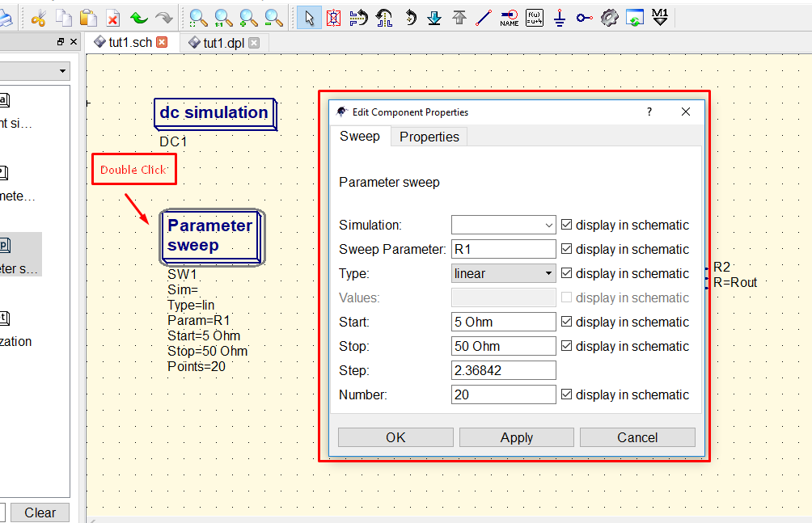Screen dimensions: 812x523
Task: Click the Start field with 5 Ohm
Action: (x=503, y=322)
